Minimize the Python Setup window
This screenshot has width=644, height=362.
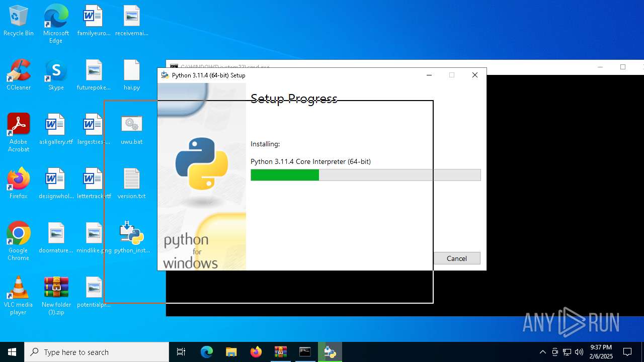point(429,75)
